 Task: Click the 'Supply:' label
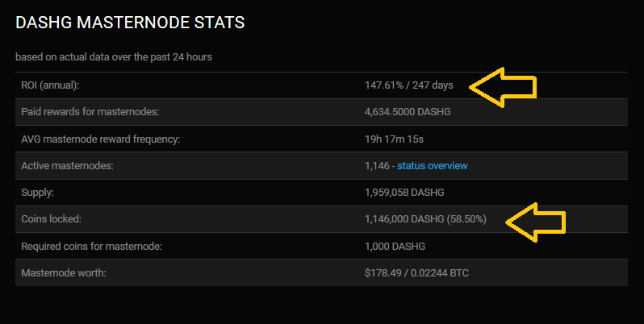pos(37,193)
